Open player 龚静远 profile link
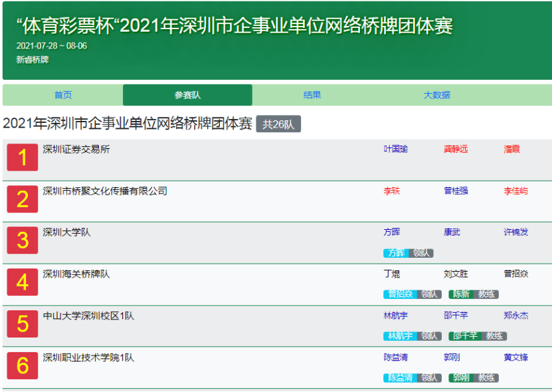552x392 pixels. coord(456,149)
